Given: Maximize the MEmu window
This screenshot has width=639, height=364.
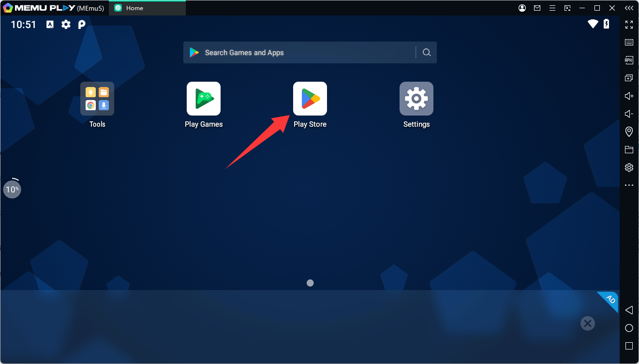Looking at the screenshot, I should pyautogui.click(x=597, y=8).
